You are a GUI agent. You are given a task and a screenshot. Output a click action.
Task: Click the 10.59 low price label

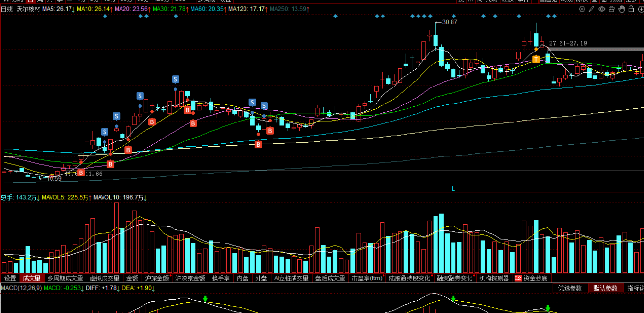(x=54, y=178)
